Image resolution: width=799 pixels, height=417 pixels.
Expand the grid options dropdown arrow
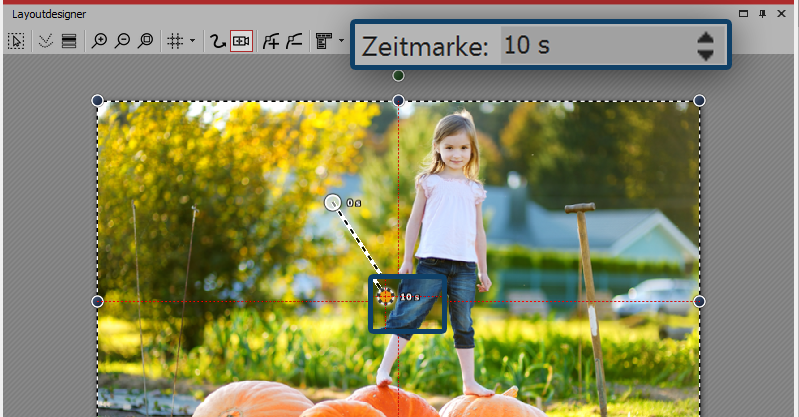click(193, 41)
